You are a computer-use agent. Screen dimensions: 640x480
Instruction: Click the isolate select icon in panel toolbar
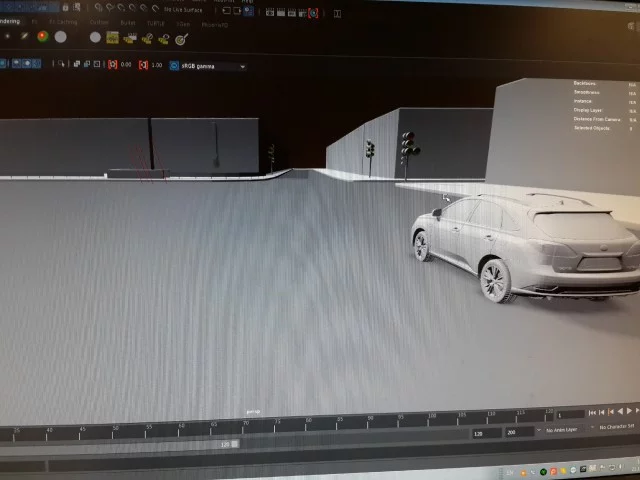pyautogui.click(x=62, y=64)
